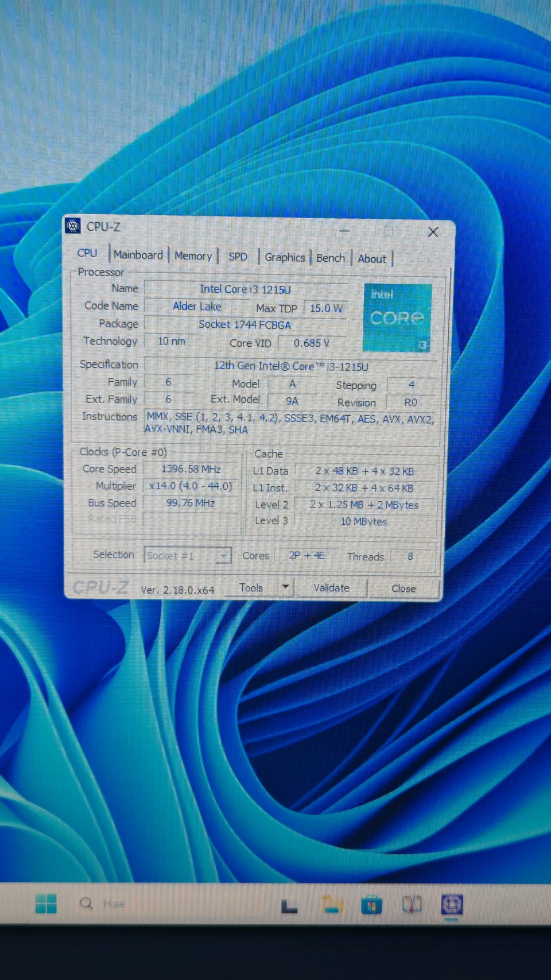551x980 pixels.
Task: Close CPU-Z with the X button
Action: click(x=433, y=232)
